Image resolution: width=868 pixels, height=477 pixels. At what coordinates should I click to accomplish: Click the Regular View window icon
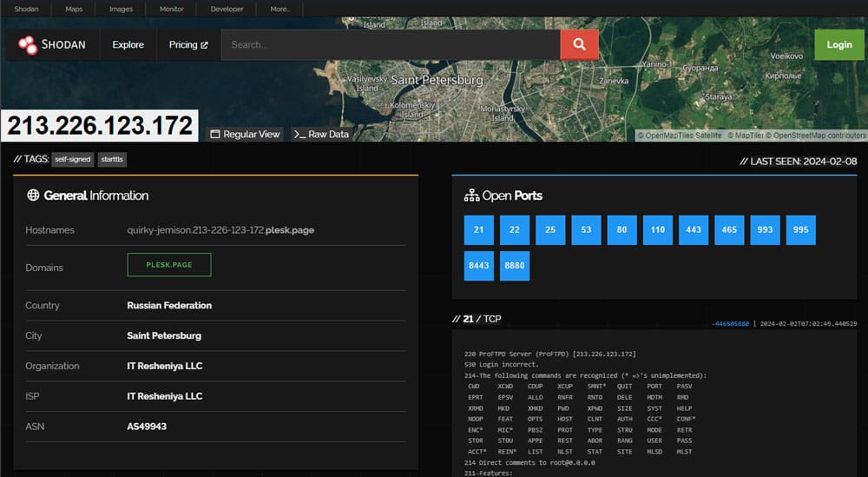tap(215, 134)
